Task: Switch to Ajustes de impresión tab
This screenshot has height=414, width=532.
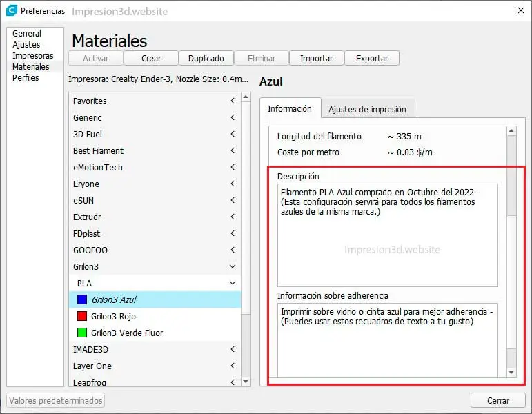Action: coord(368,109)
